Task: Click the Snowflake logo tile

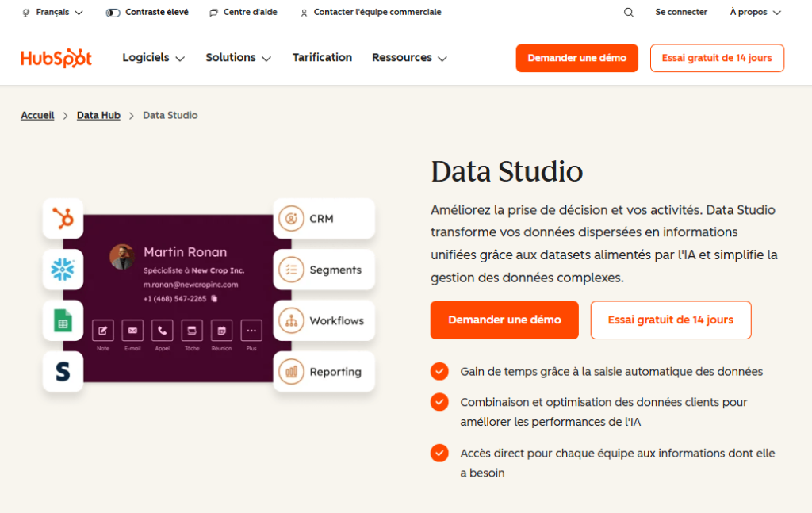Action: [63, 269]
